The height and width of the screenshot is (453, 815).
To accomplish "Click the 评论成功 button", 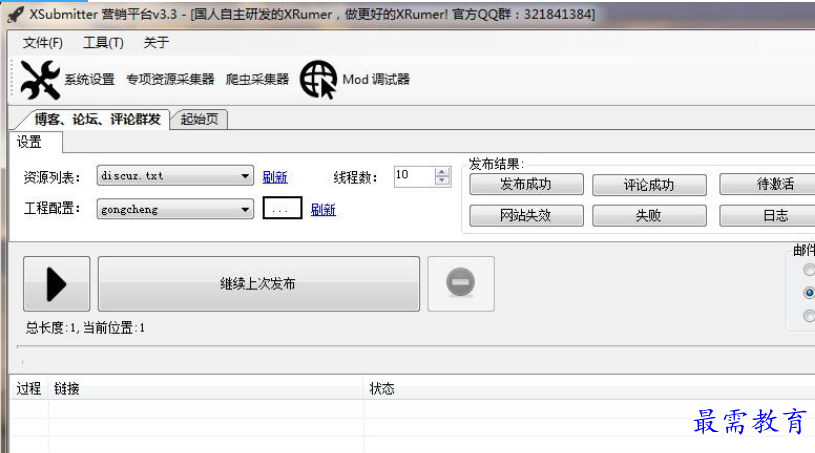I will [x=649, y=184].
